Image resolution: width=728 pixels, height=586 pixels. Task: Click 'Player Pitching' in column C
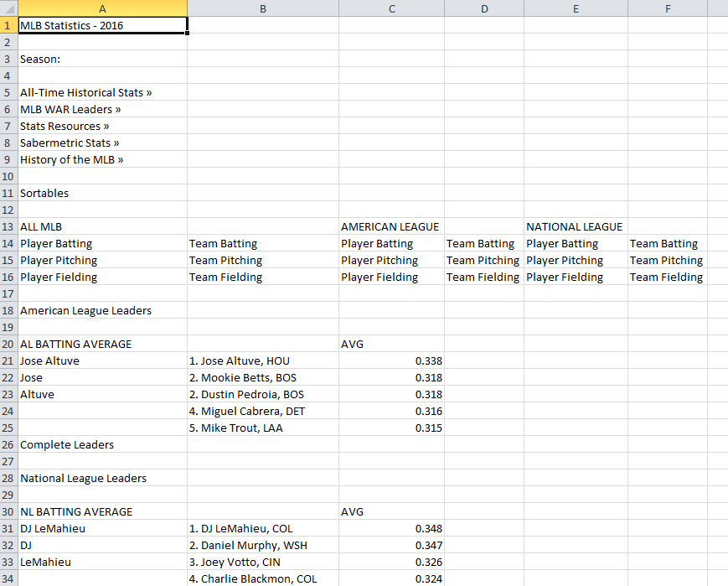coord(391,260)
